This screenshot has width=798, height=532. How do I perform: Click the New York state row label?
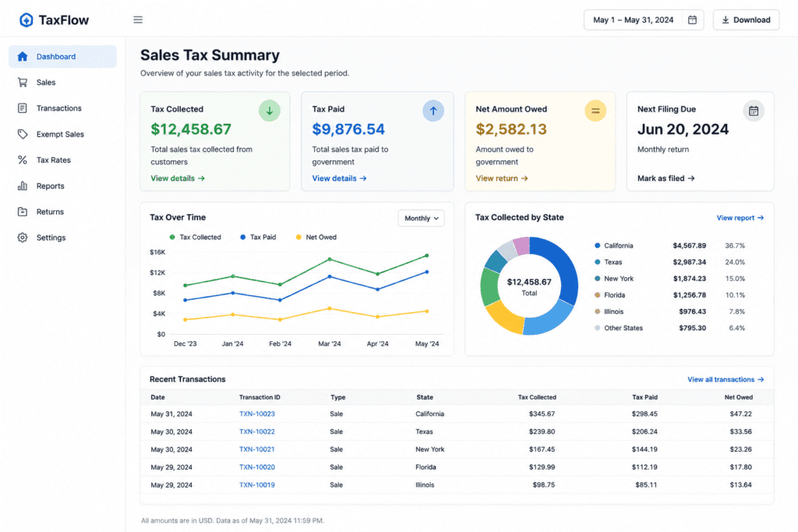pyautogui.click(x=619, y=279)
